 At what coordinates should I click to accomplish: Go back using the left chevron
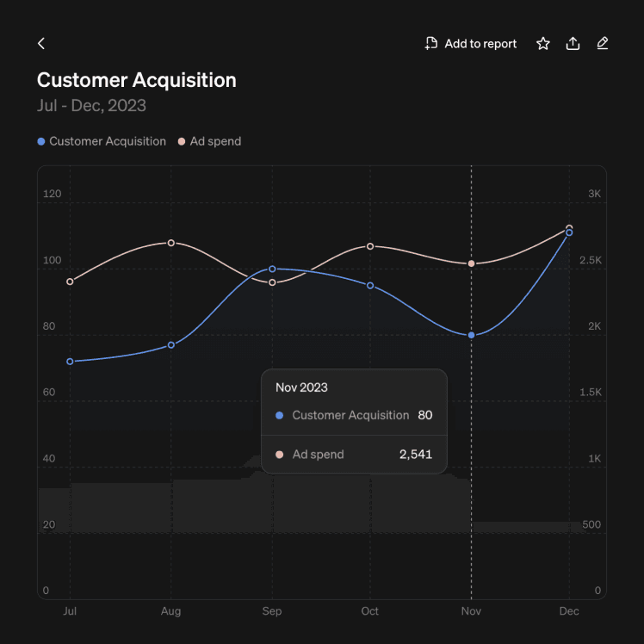click(x=40, y=43)
